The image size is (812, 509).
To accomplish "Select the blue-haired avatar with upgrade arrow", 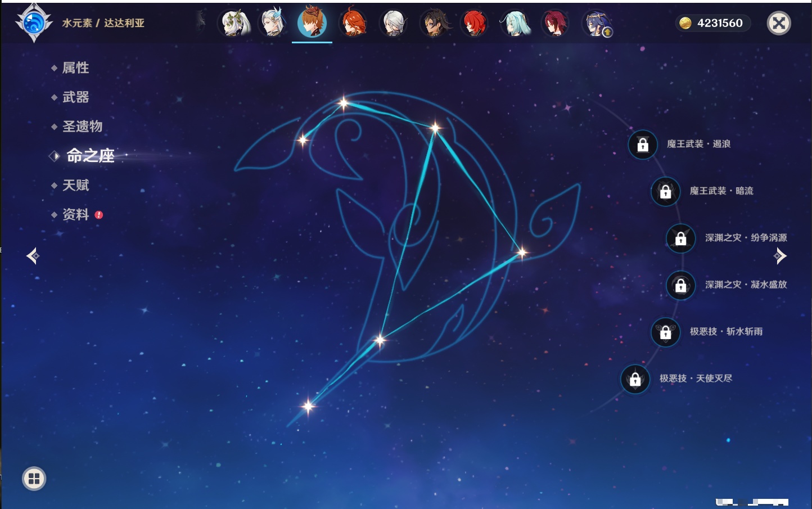I will [596, 23].
